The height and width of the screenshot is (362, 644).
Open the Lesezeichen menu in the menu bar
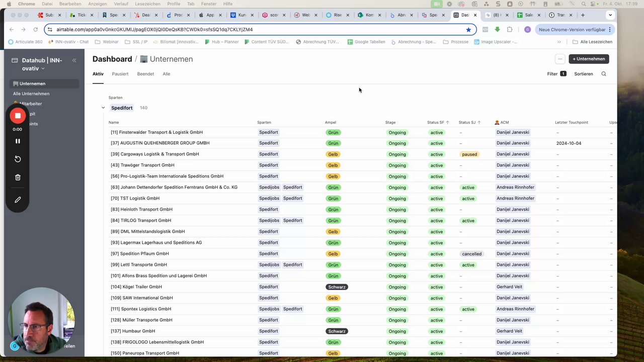click(x=147, y=4)
